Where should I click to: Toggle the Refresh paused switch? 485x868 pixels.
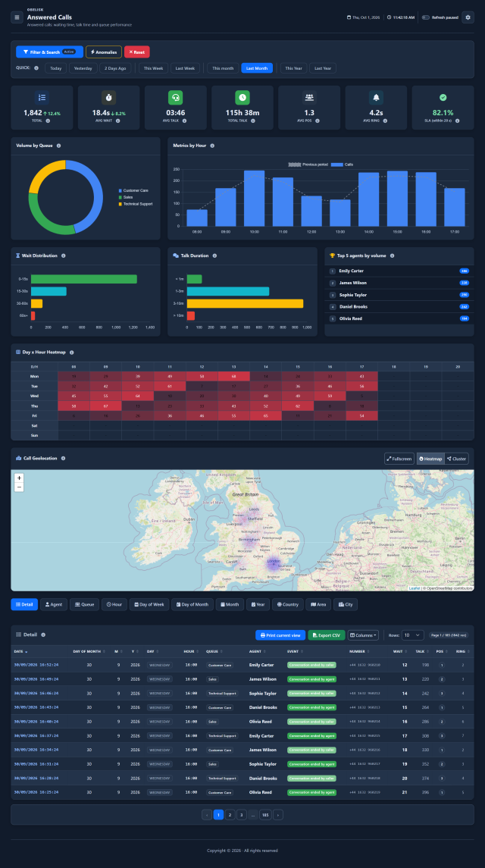[425, 17]
